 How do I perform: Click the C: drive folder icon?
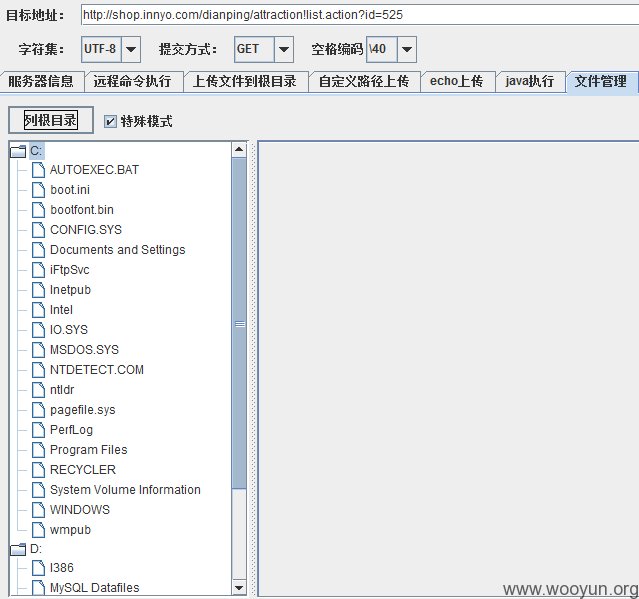(x=18, y=152)
